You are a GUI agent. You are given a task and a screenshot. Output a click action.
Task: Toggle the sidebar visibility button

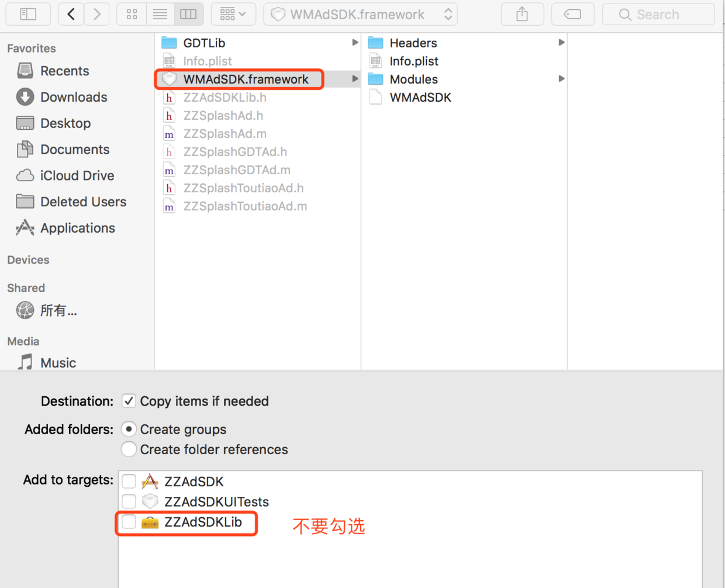point(28,14)
